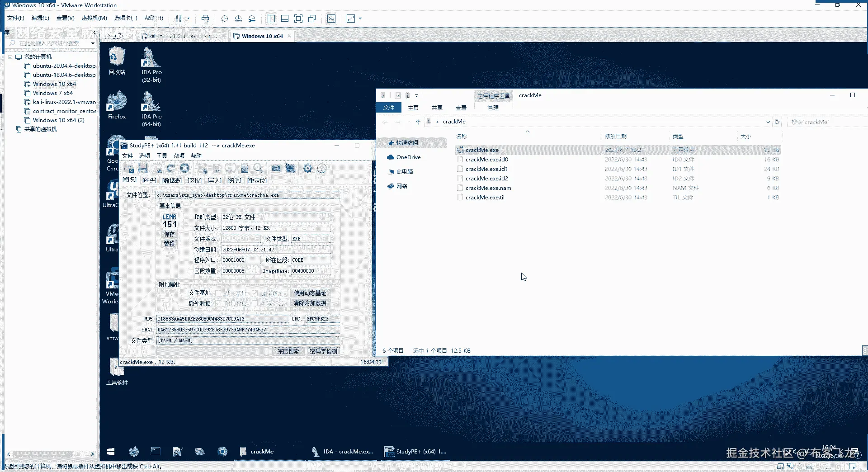Click the Explorer refresh icon beside address bar

pyautogui.click(x=777, y=122)
